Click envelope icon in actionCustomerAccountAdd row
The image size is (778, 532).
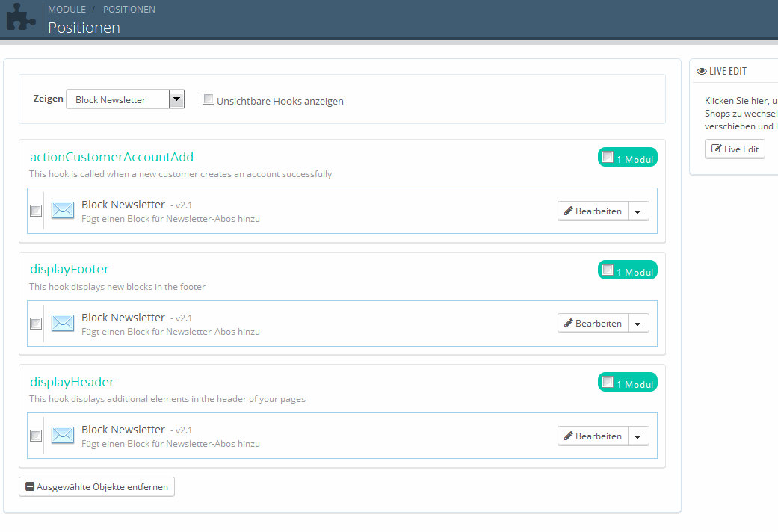[63, 211]
